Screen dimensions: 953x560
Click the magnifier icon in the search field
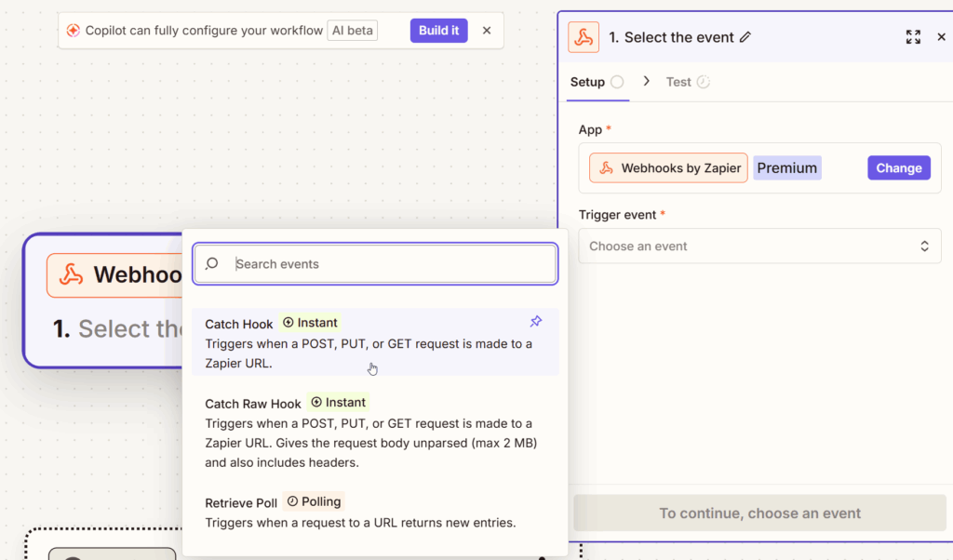pyautogui.click(x=213, y=264)
